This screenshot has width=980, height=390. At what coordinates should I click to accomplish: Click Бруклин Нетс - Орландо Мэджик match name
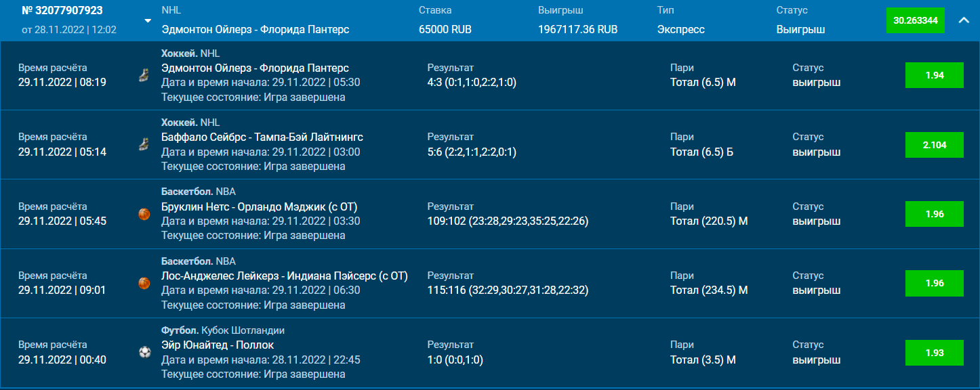pos(259,207)
